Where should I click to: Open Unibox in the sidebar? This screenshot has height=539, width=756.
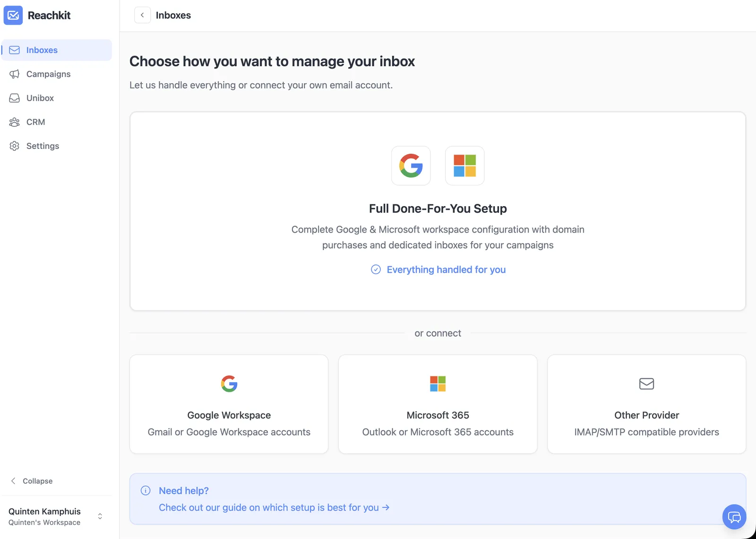(57, 98)
